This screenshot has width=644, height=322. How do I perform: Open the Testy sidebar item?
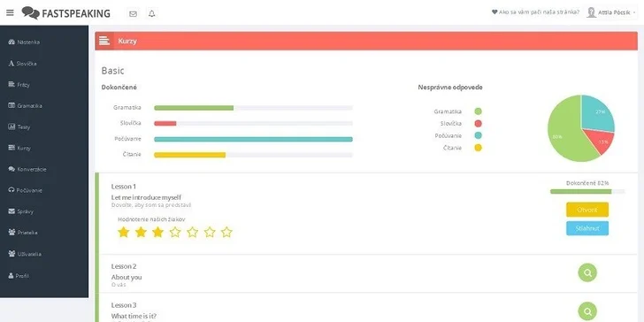tap(19, 126)
